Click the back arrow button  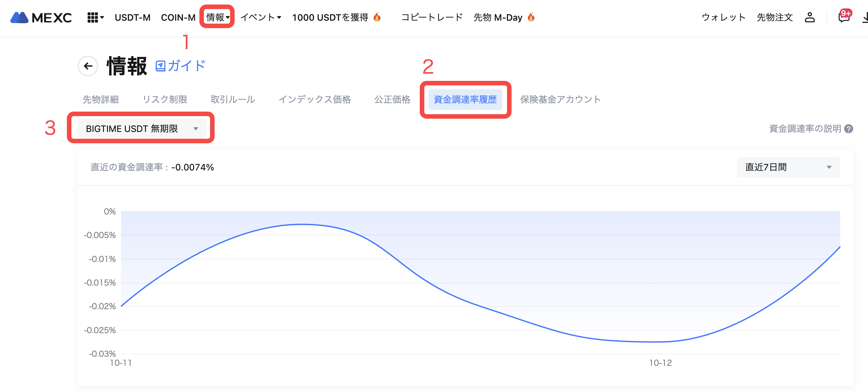[88, 66]
